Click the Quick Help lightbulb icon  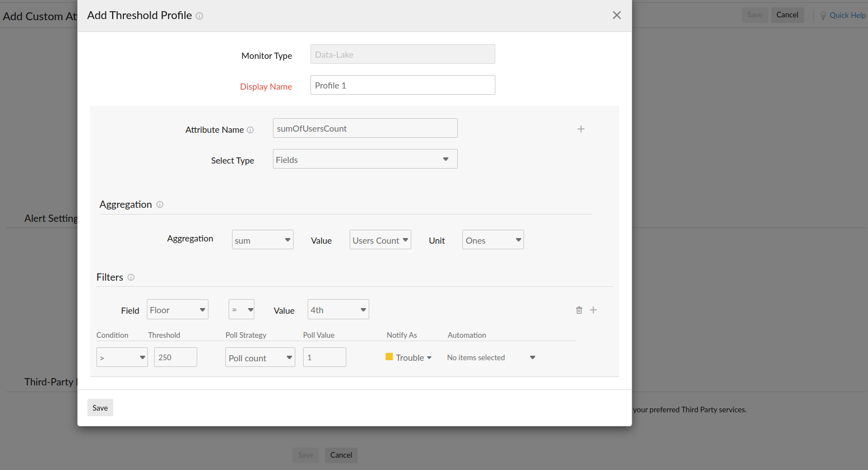[x=823, y=15]
